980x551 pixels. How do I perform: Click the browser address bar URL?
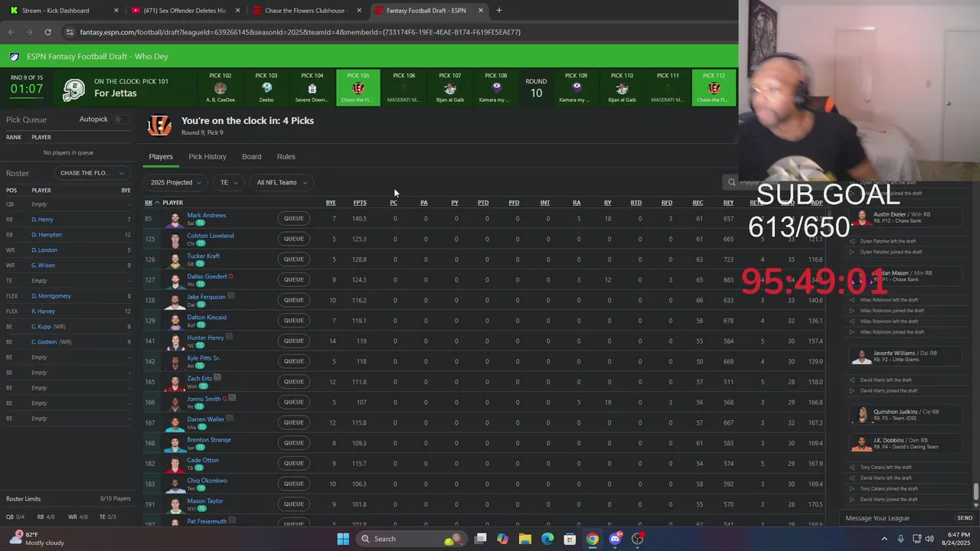(x=300, y=32)
